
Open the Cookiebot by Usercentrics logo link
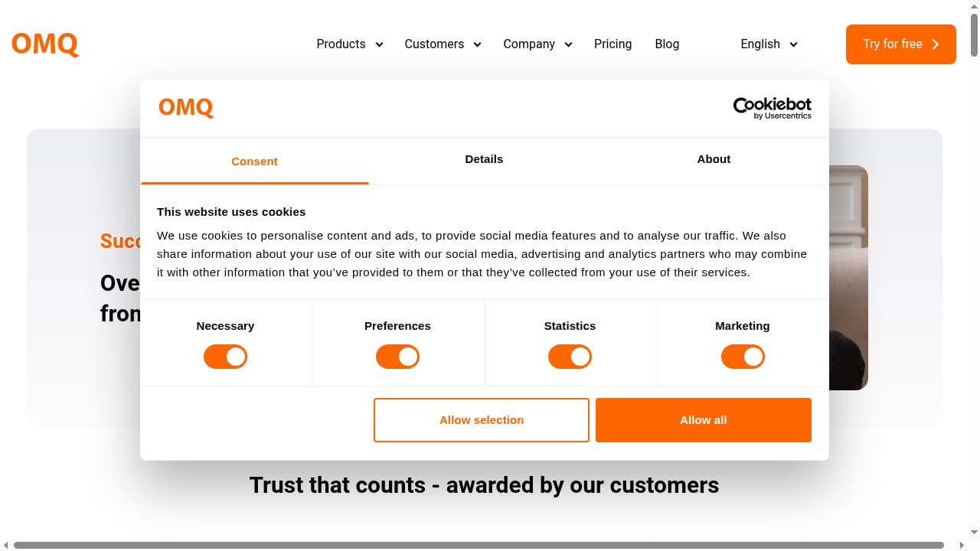click(772, 108)
